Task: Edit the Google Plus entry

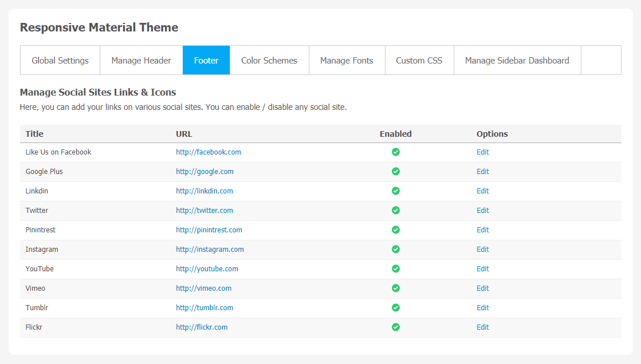Action: (x=483, y=172)
